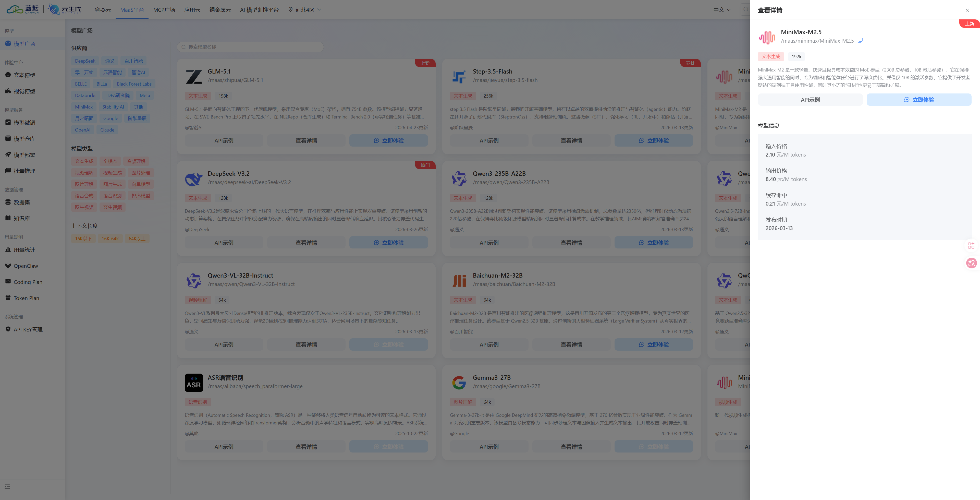Click 查看详情 on the Gemma3-27B card

tap(571, 447)
